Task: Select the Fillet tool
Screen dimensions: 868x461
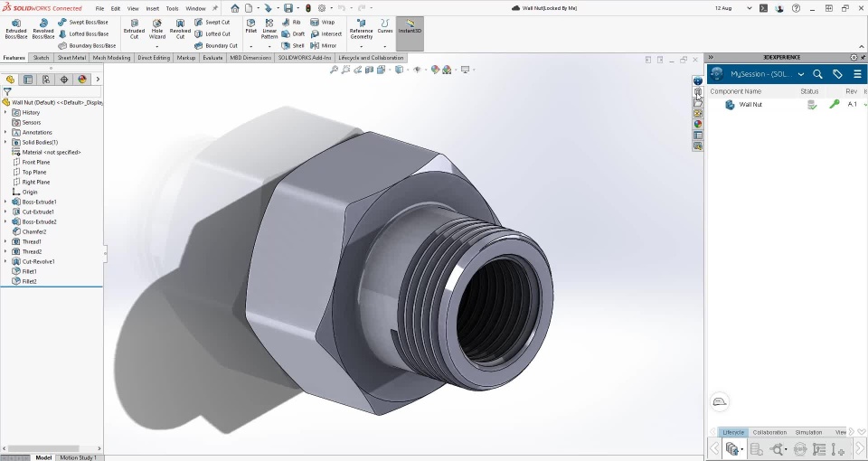Action: (250, 26)
